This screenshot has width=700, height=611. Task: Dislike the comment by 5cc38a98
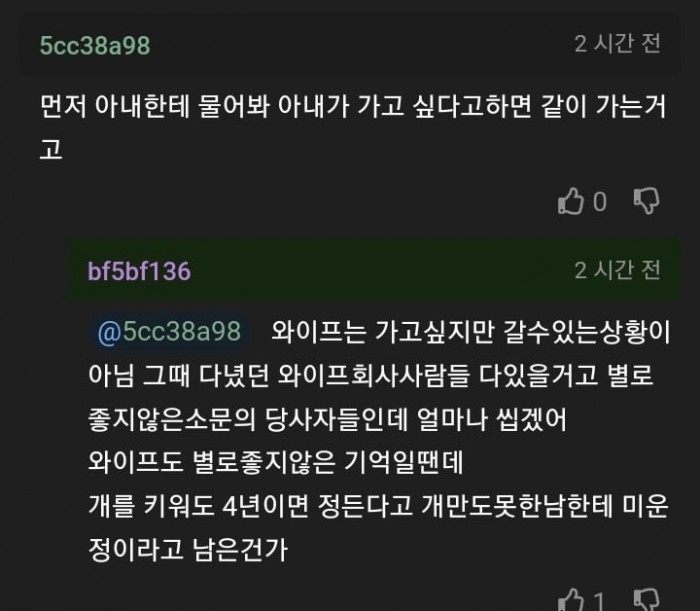[x=647, y=201]
